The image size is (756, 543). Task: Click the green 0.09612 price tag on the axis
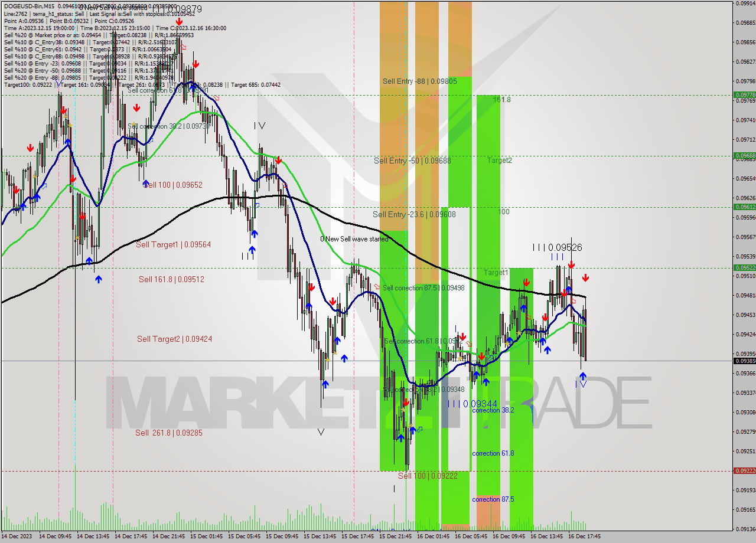tap(745, 207)
